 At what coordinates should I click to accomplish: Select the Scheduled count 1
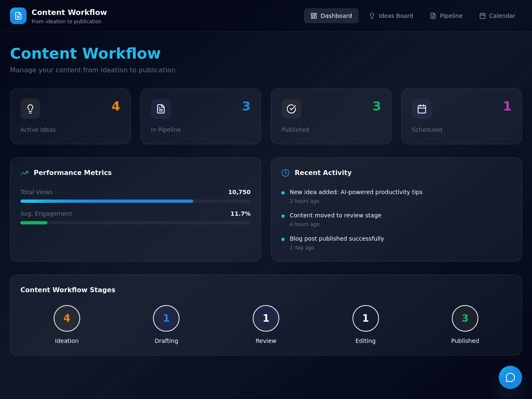[507, 106]
